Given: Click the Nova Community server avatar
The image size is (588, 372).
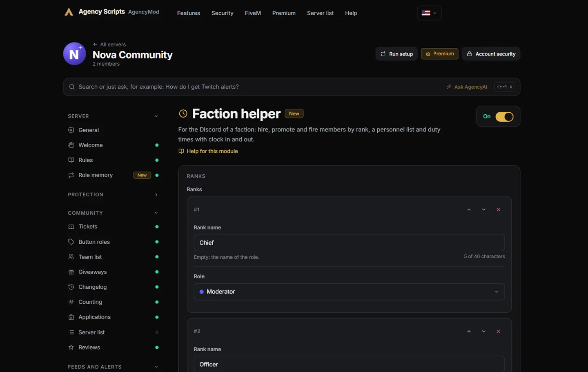Looking at the screenshot, I should pos(74,53).
